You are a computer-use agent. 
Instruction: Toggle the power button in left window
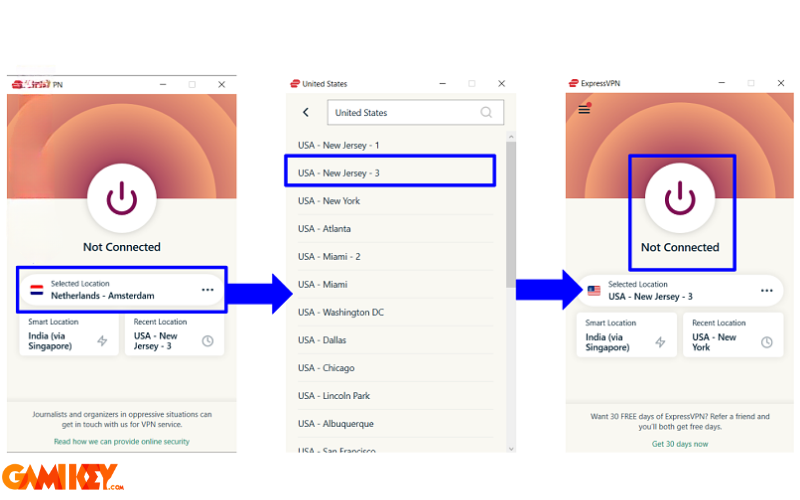[x=122, y=199]
